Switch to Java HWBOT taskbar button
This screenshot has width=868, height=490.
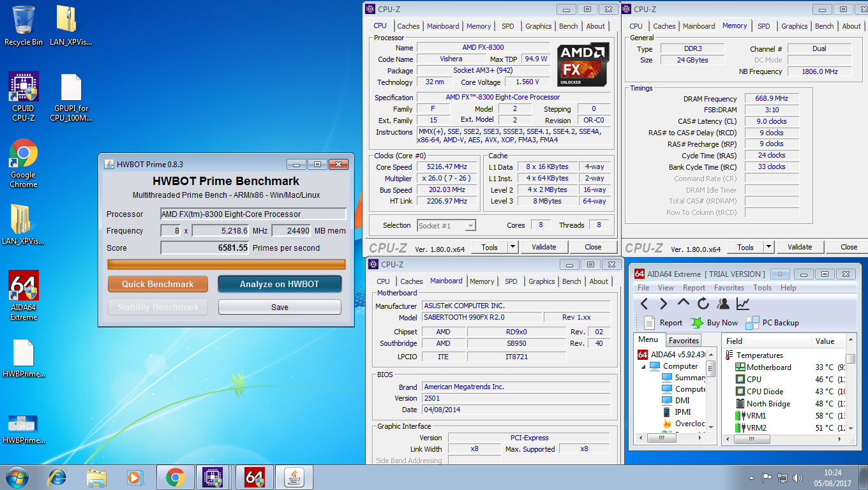[294, 477]
